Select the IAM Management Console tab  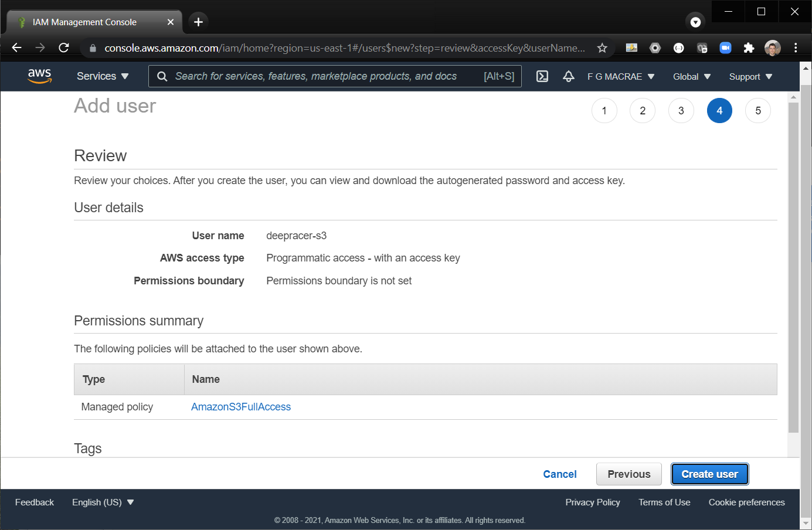[94, 22]
